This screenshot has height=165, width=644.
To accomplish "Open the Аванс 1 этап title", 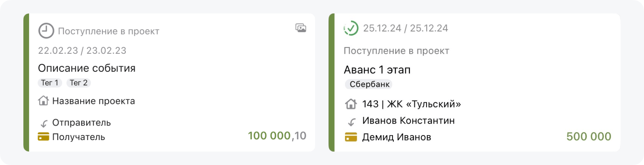I will pos(377,70).
